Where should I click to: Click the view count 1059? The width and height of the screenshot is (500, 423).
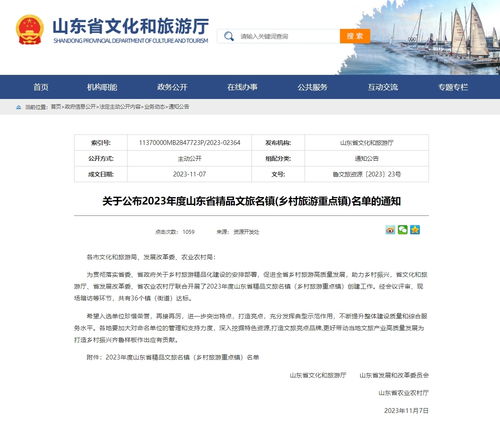(x=188, y=232)
